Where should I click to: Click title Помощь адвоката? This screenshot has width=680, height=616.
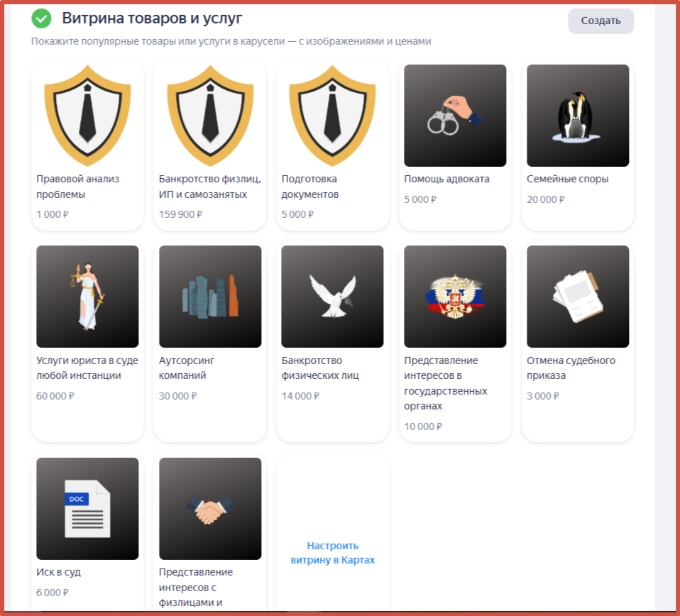(446, 179)
